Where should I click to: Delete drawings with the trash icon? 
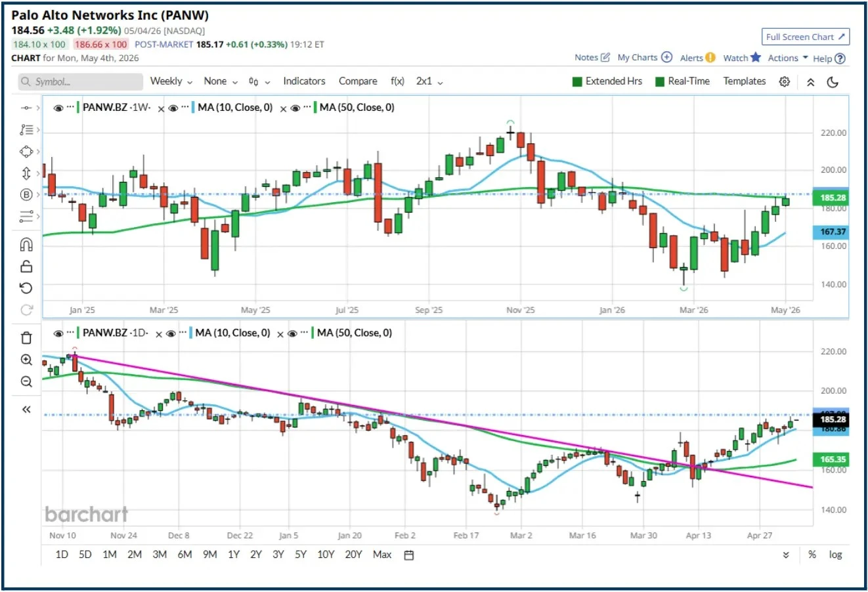point(26,338)
